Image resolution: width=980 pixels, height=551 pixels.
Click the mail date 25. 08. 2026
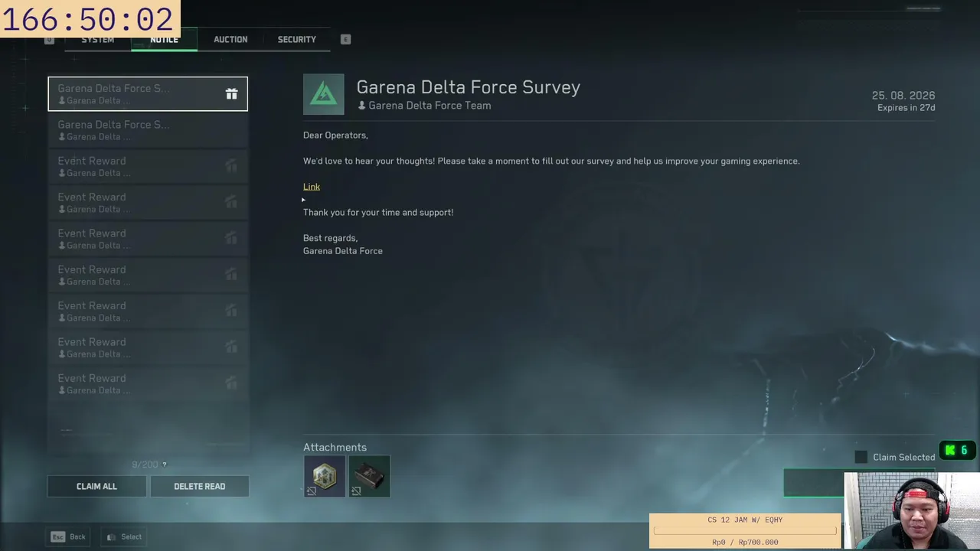pos(903,96)
